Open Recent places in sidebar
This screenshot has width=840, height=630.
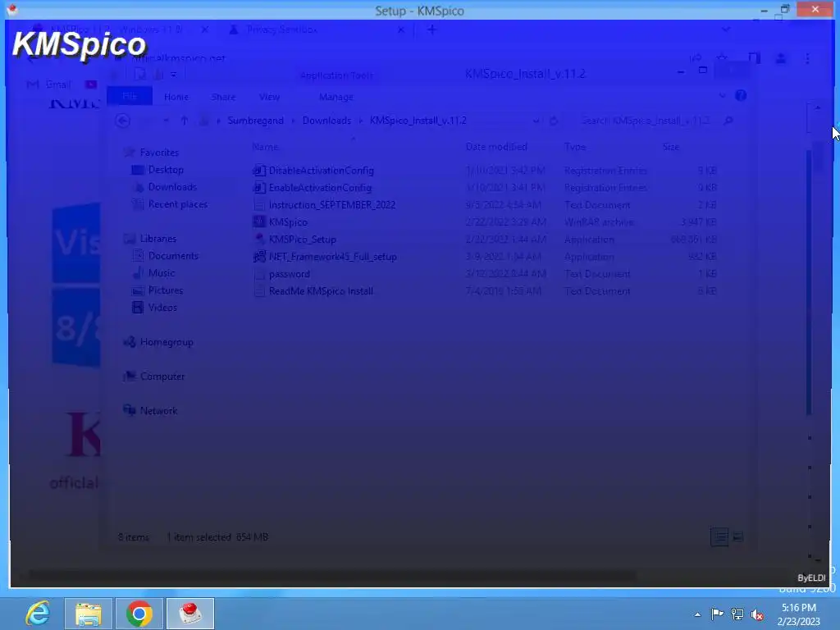click(x=177, y=204)
